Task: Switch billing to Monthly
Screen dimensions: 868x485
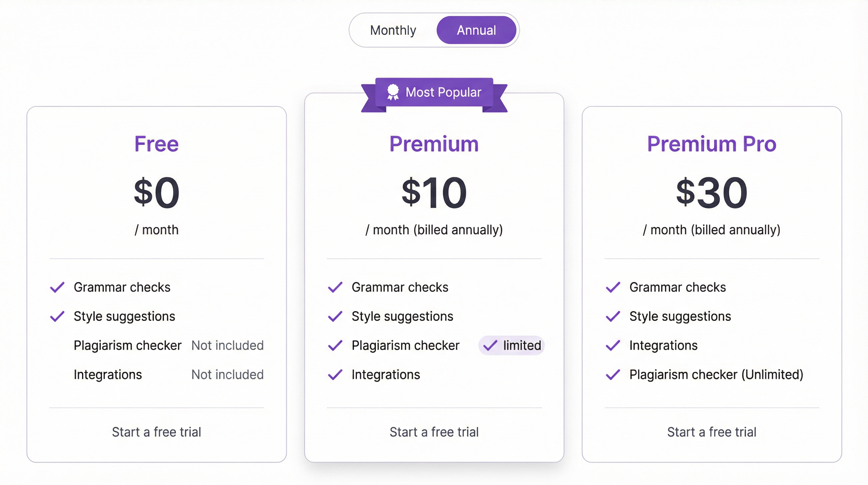Action: 393,30
